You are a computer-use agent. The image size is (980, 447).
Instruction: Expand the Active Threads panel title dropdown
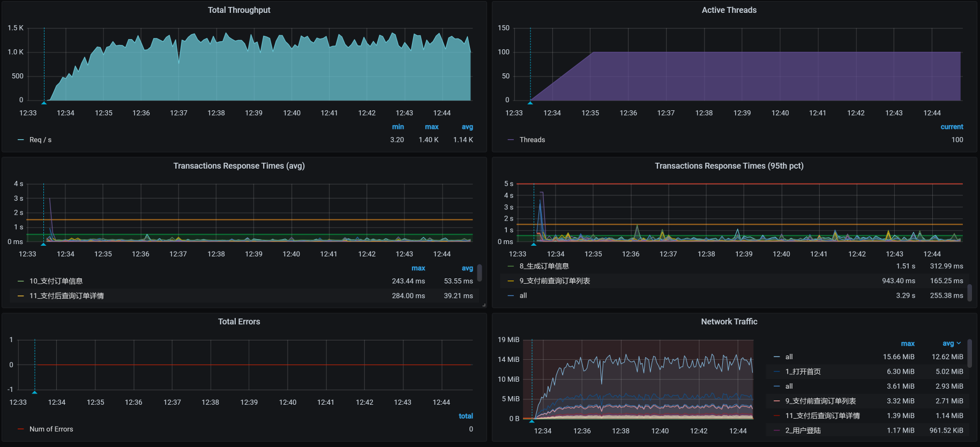729,10
